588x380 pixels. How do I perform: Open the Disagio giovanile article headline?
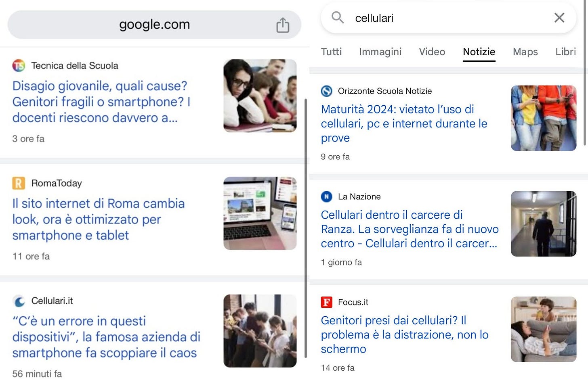[x=101, y=102]
